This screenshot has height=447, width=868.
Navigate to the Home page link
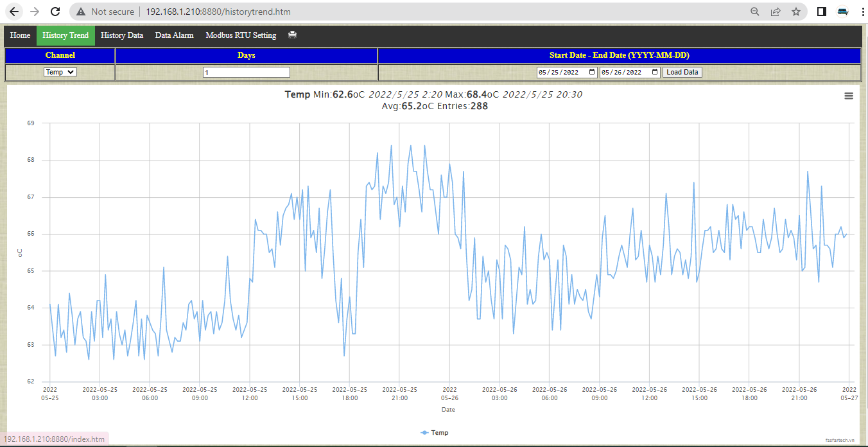pyautogui.click(x=20, y=35)
